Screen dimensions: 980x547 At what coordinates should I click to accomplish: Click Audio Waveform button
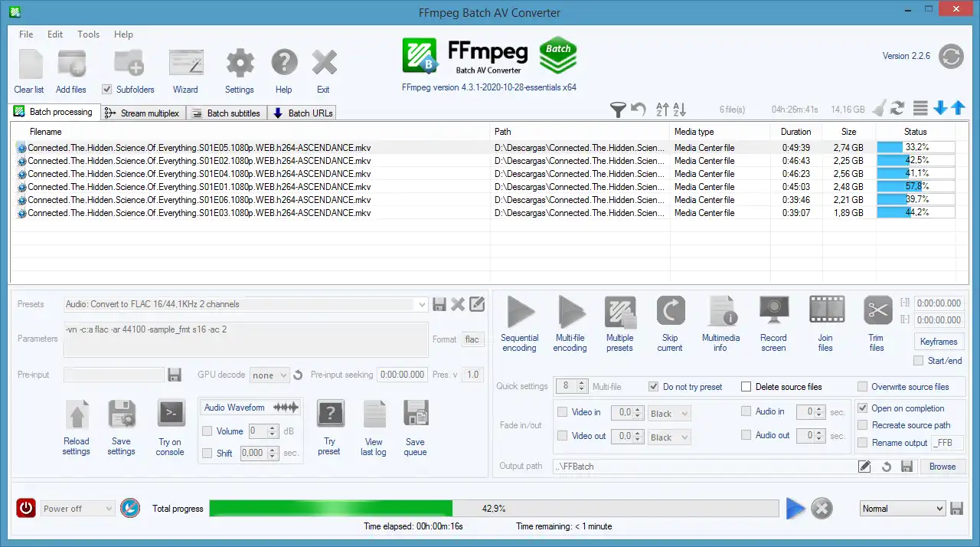pos(250,408)
